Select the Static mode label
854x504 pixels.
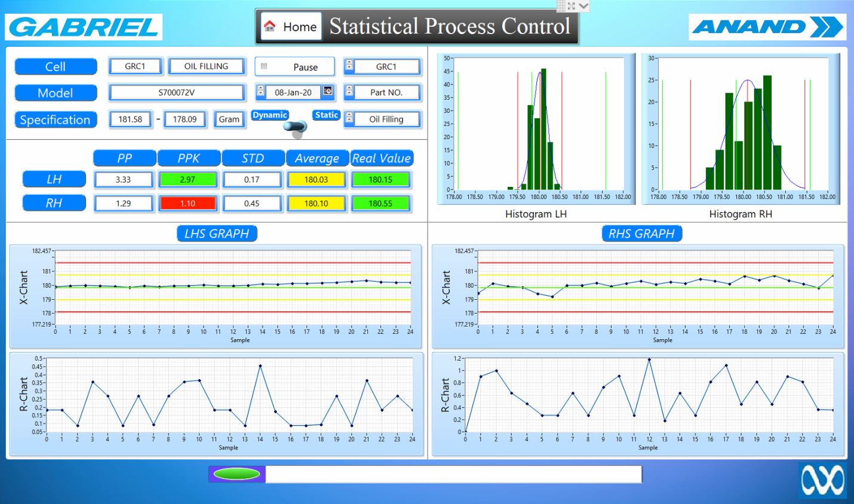[327, 115]
